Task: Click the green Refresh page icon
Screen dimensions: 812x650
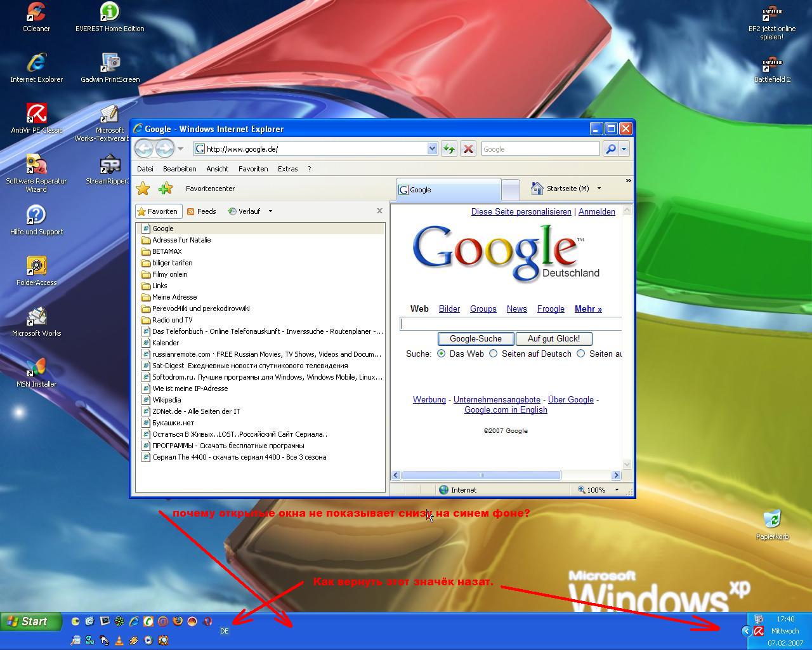Action: [449, 149]
